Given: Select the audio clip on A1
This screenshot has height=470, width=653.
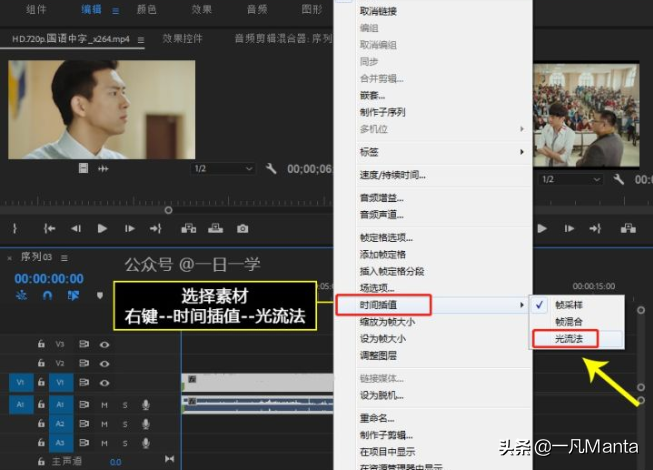Looking at the screenshot, I should (x=258, y=405).
